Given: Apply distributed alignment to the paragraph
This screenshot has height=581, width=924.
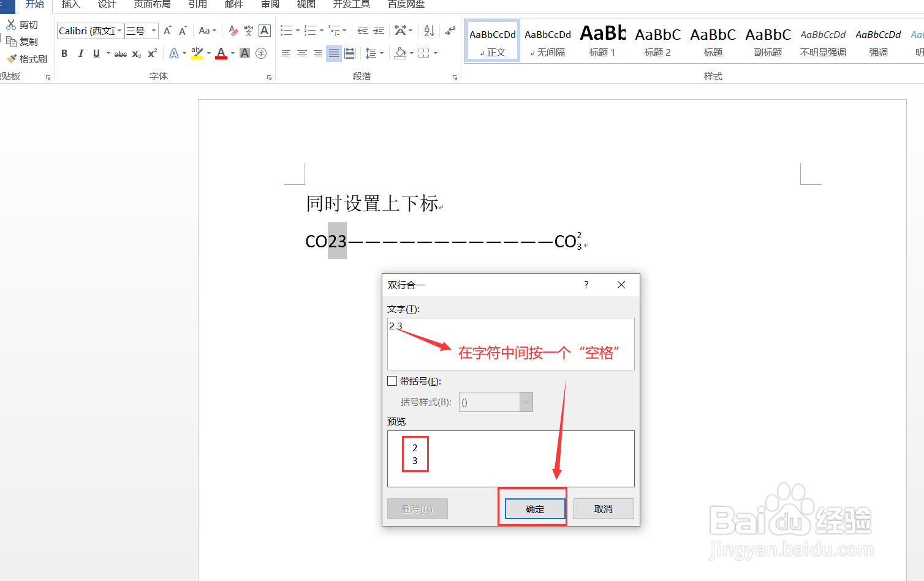Looking at the screenshot, I should point(350,53).
